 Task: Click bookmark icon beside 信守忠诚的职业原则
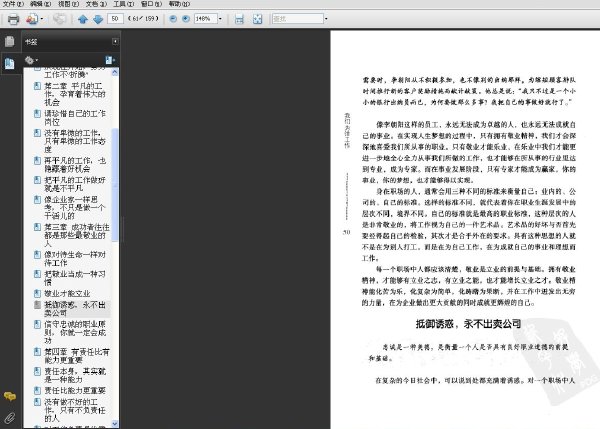pos(37,324)
